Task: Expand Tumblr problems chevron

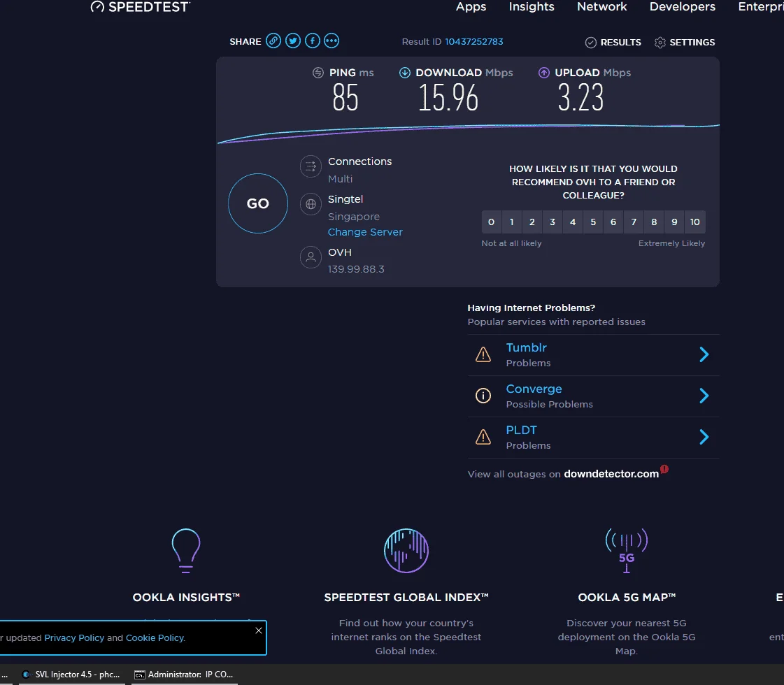Action: click(704, 355)
